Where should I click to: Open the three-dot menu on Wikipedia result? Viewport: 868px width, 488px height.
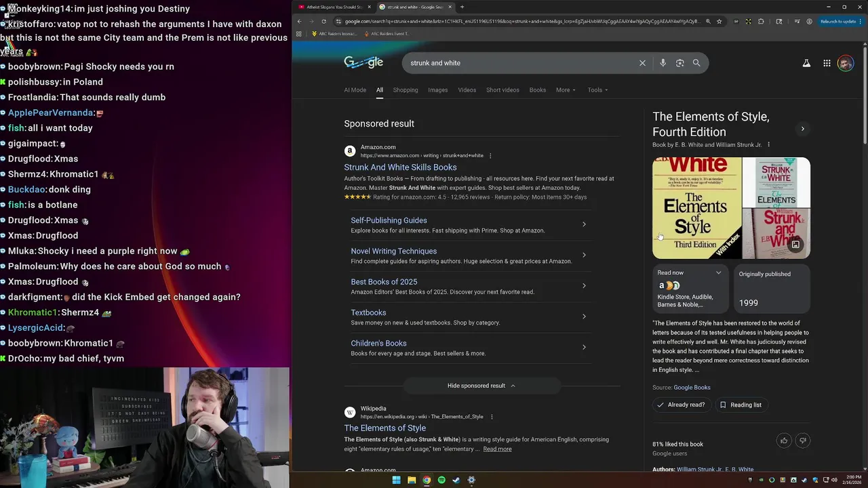click(x=492, y=417)
